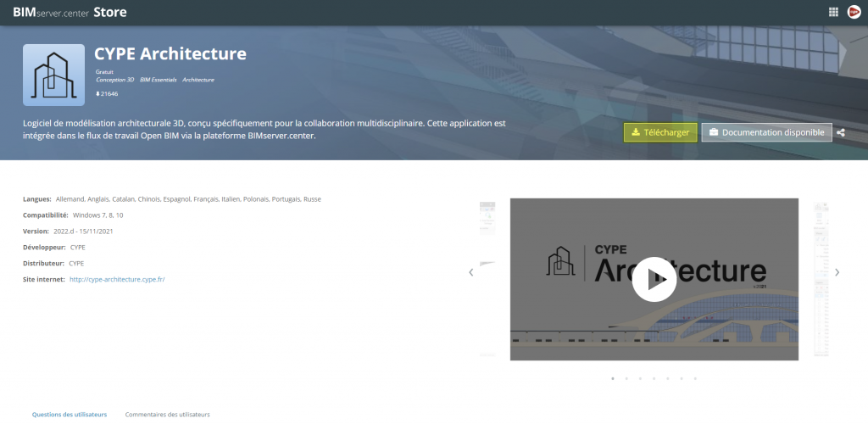This screenshot has width=868, height=424.
Task: Go to previous carousel slide arrow
Action: 471,272
